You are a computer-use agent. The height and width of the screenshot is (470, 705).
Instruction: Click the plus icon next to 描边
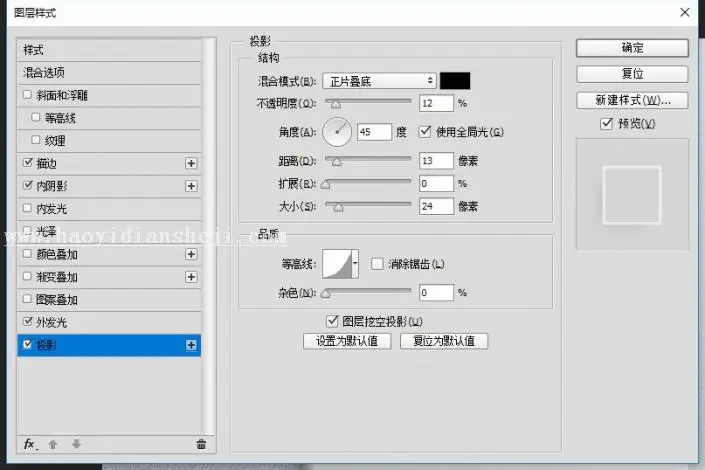(191, 163)
